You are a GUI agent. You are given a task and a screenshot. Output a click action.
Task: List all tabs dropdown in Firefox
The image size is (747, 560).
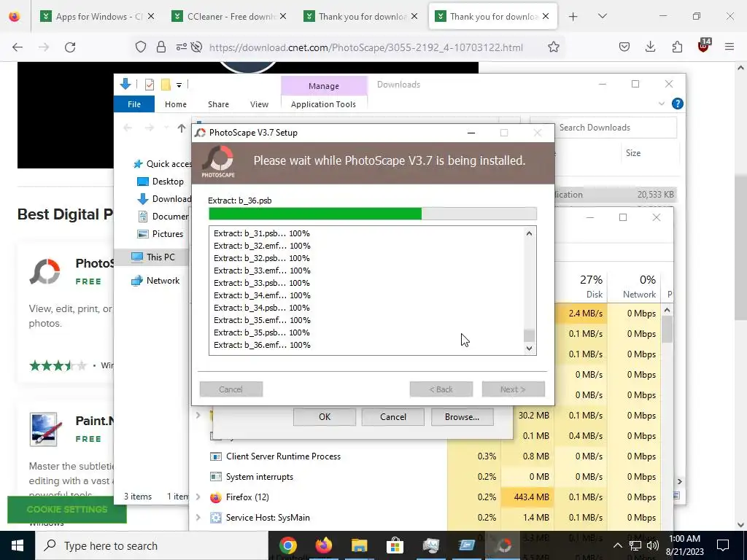[x=602, y=17]
